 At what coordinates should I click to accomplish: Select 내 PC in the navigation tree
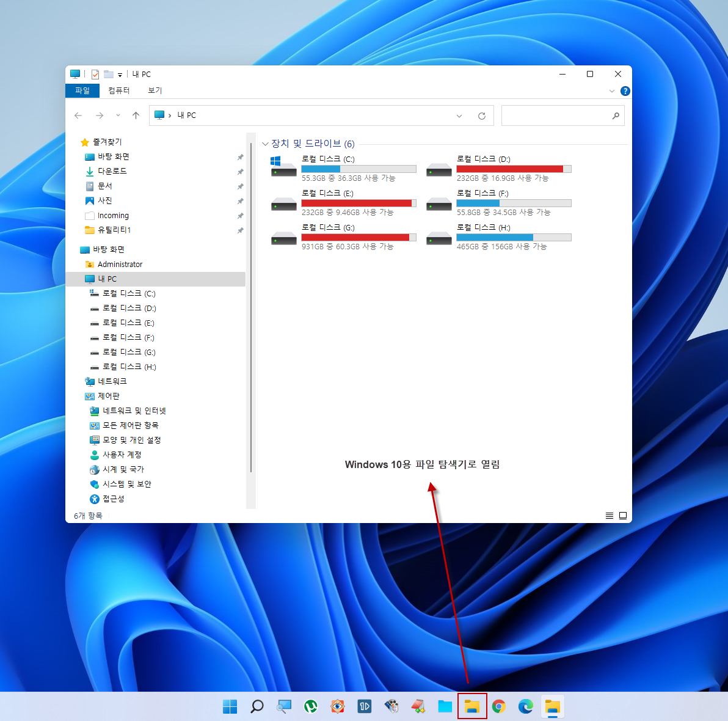[x=156, y=279]
